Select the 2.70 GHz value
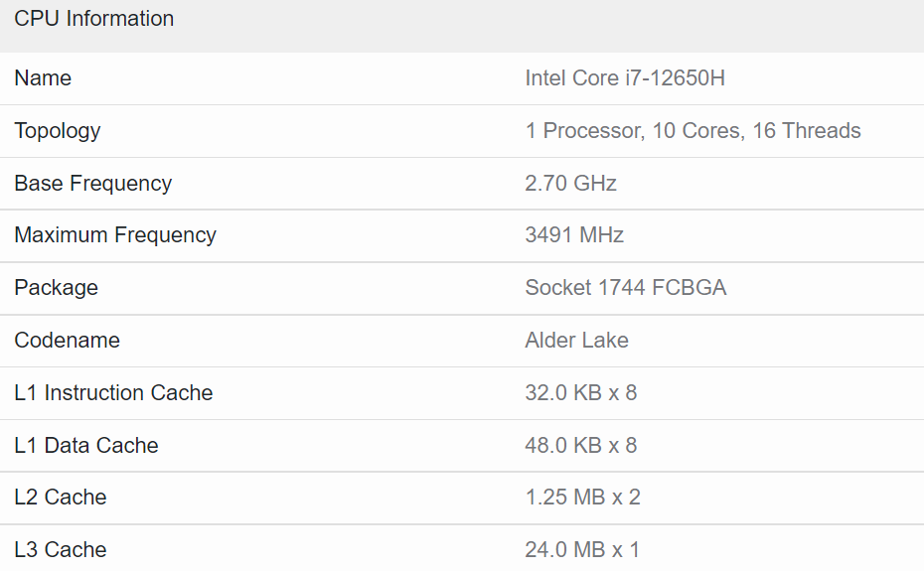The image size is (924, 571). pyautogui.click(x=571, y=184)
